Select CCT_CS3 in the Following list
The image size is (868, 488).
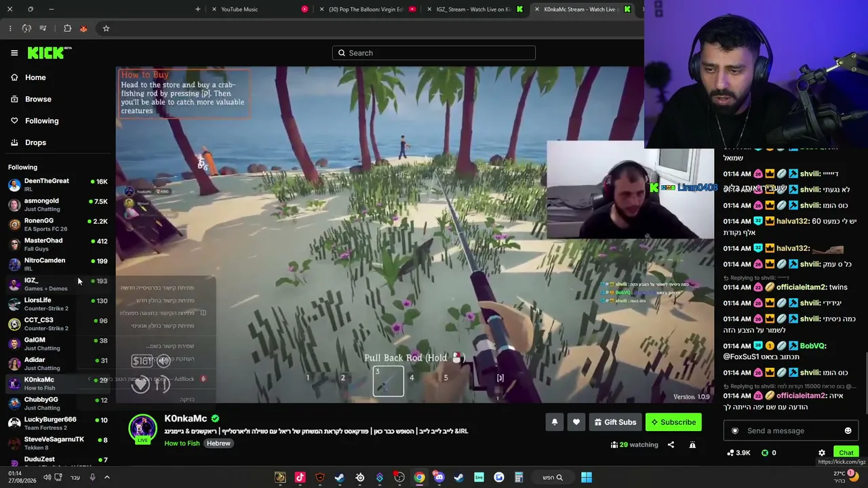point(58,323)
